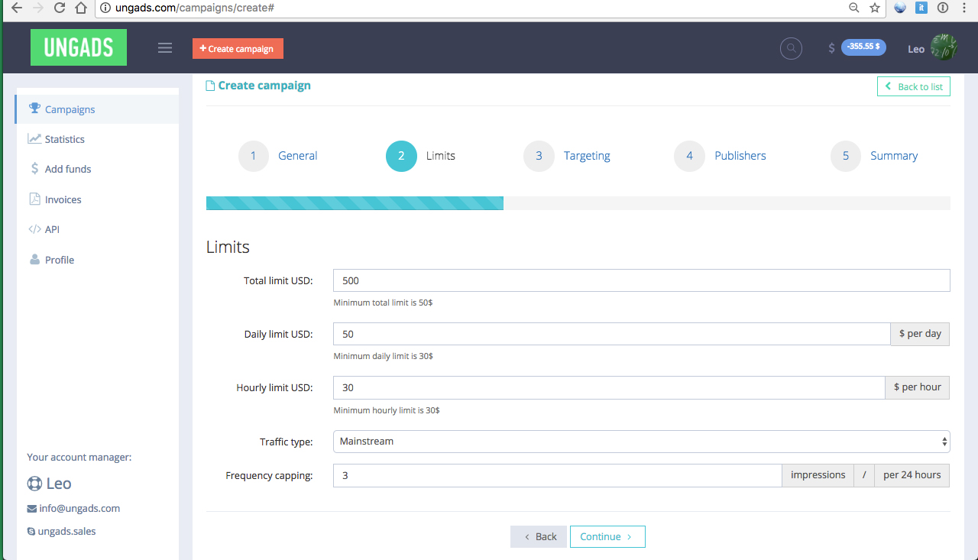Click the envelope icon by info@ungads.com
The width and height of the screenshot is (978, 560).
31,509
